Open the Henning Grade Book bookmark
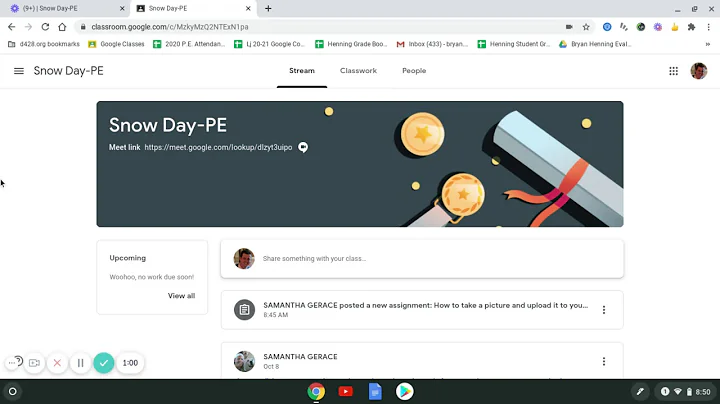Screen dimensions: 720x404 (352, 44)
